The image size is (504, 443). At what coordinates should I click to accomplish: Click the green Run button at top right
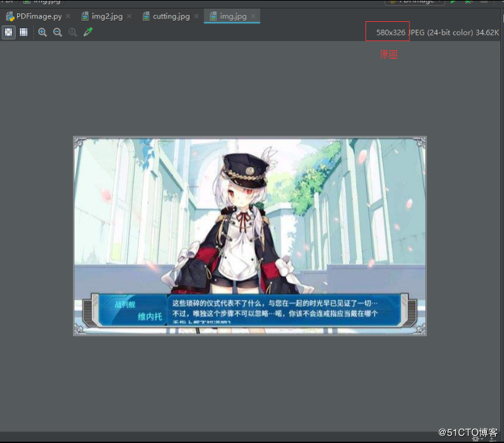(x=453, y=2)
